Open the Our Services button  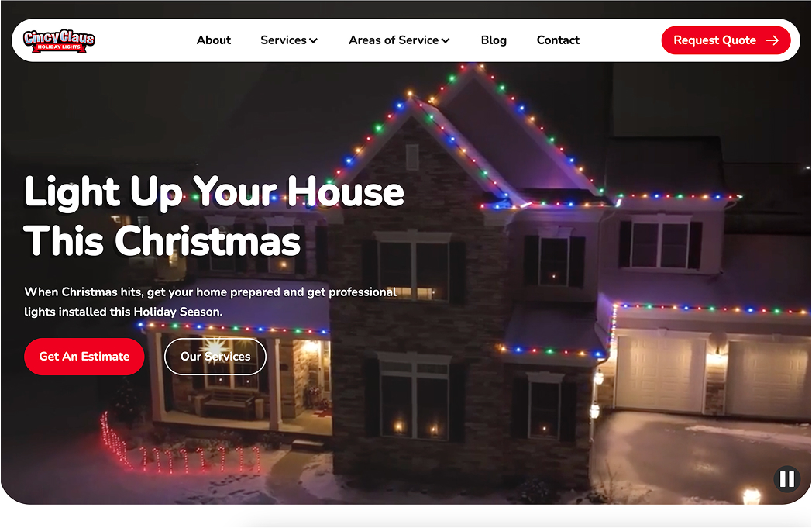215,357
